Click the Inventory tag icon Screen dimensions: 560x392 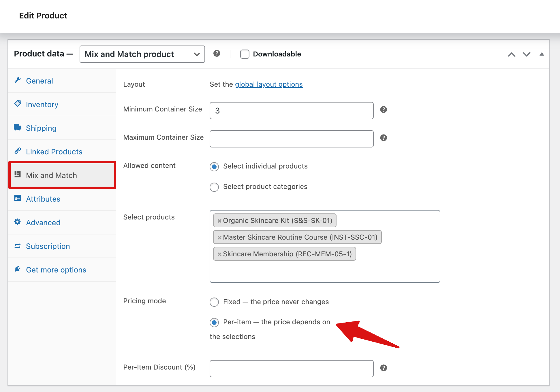tap(18, 103)
